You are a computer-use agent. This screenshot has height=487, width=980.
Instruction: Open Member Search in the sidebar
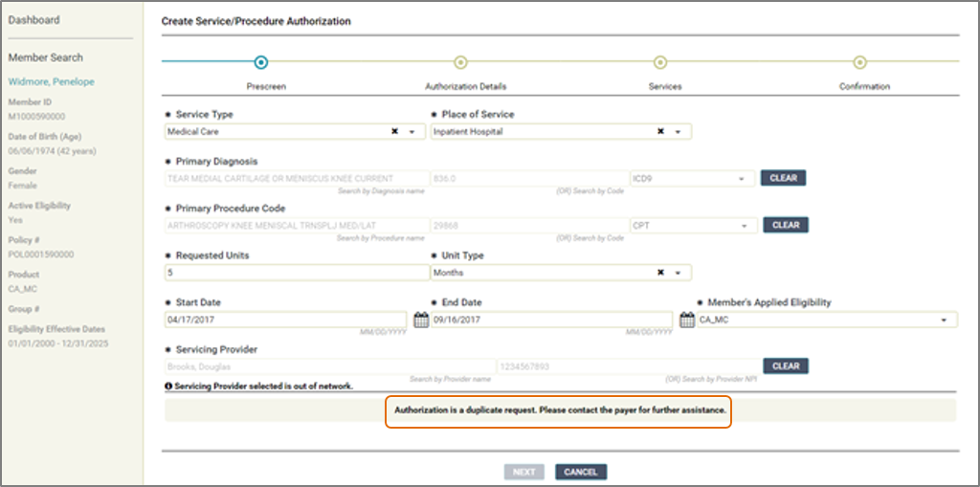(46, 57)
